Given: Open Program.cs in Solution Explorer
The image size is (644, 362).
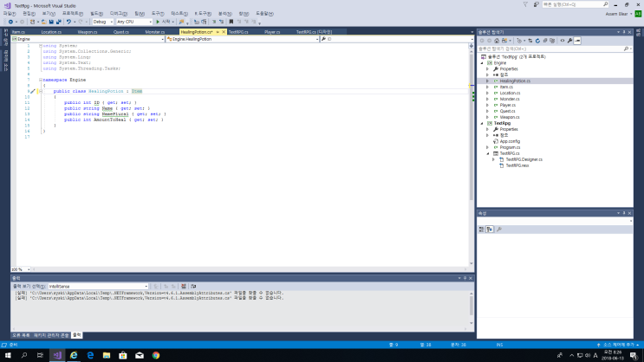Looking at the screenshot, I should (x=510, y=147).
